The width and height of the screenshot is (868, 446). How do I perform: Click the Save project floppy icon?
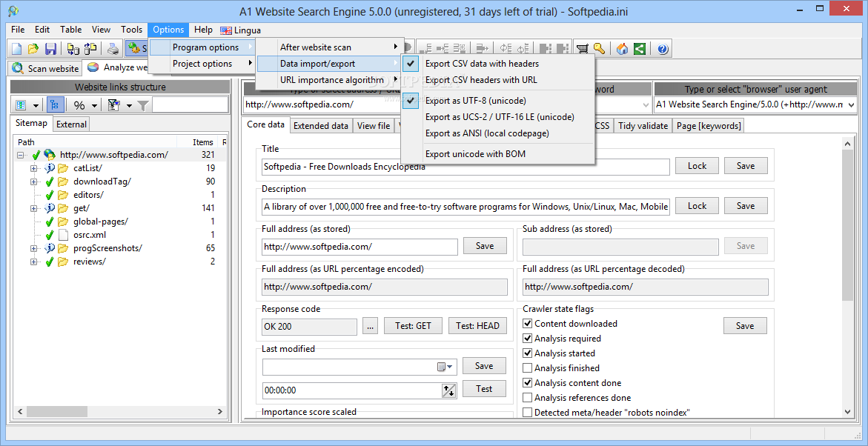[x=50, y=49]
